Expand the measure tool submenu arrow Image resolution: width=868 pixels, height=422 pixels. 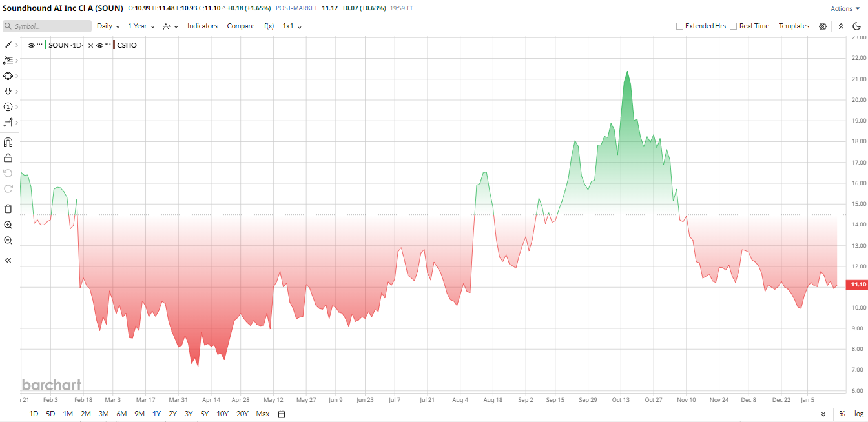click(x=17, y=122)
